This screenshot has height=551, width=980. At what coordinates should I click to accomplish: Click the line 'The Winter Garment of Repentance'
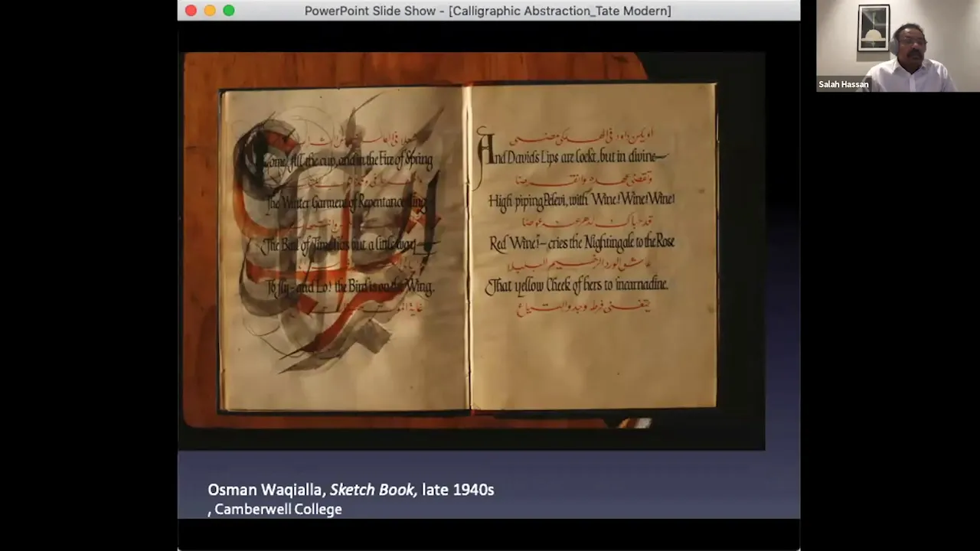pyautogui.click(x=348, y=204)
